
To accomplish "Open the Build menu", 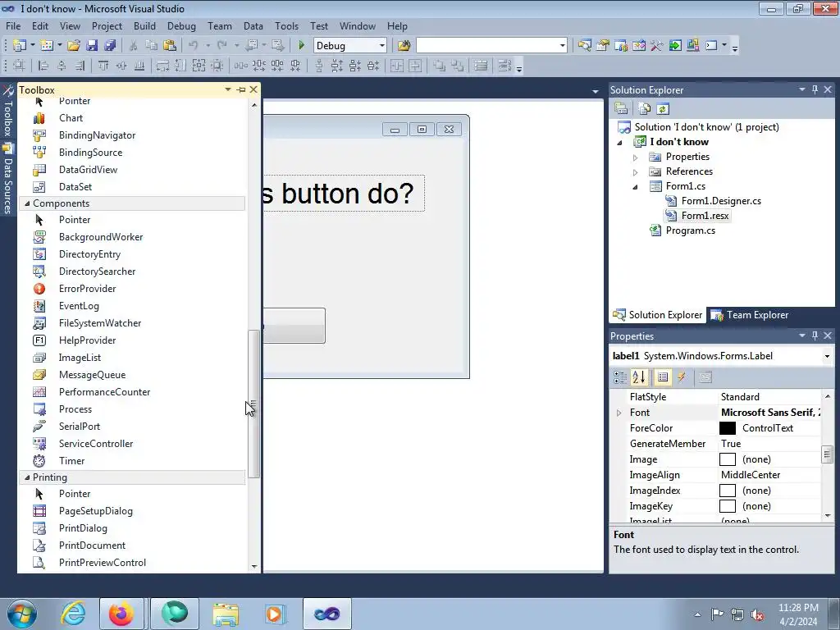I will [x=144, y=25].
